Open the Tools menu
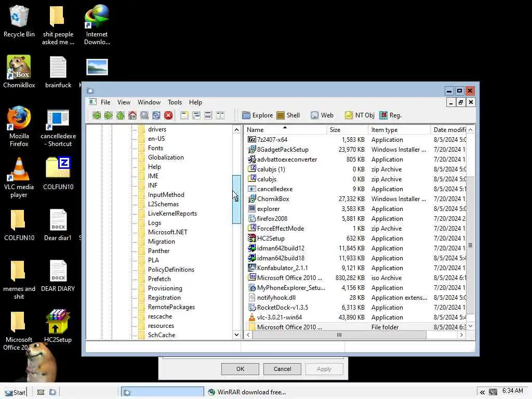532x399 pixels. [x=175, y=102]
